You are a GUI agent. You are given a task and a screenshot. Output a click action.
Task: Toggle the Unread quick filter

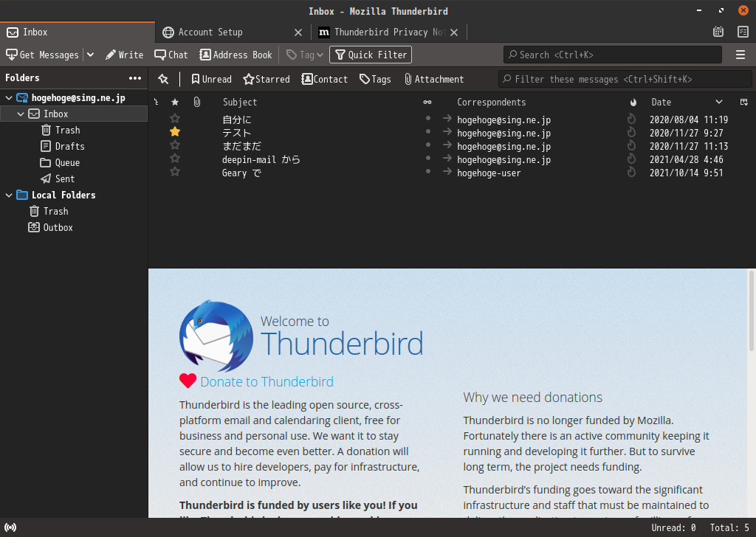click(x=211, y=79)
